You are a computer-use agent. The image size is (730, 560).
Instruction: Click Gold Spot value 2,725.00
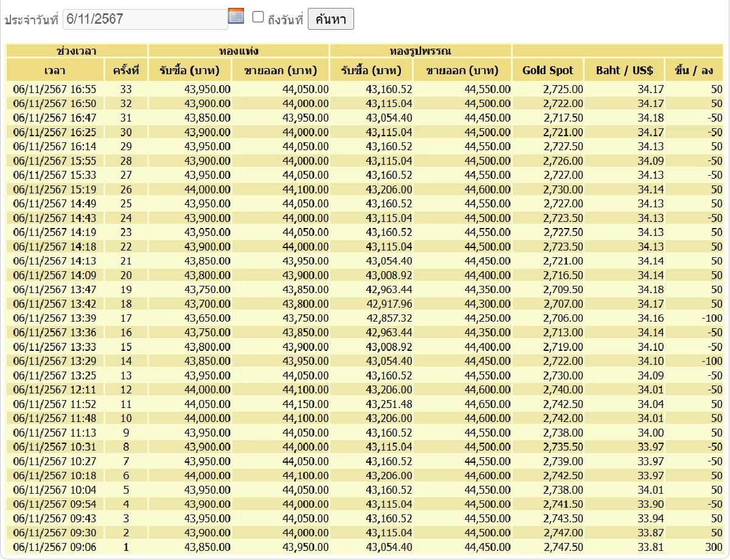563,89
